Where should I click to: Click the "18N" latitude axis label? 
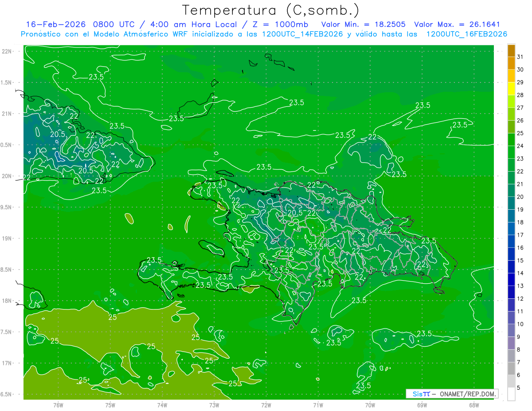(x=7, y=301)
